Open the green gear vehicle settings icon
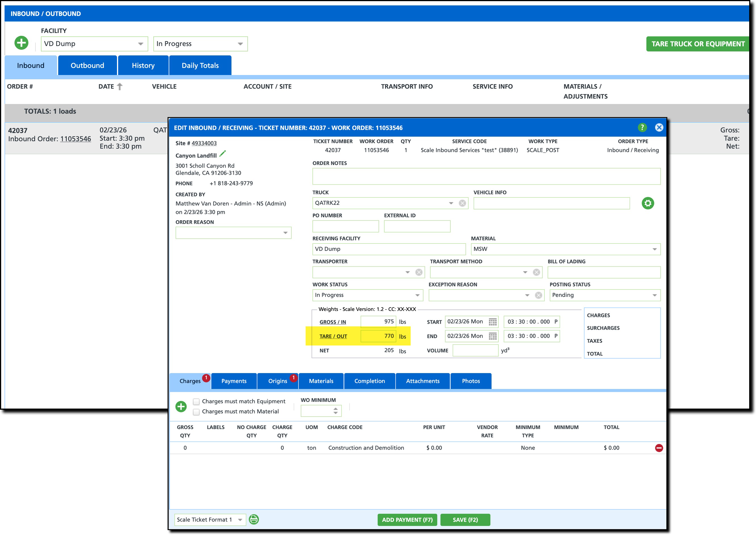756x537 pixels. (x=648, y=203)
